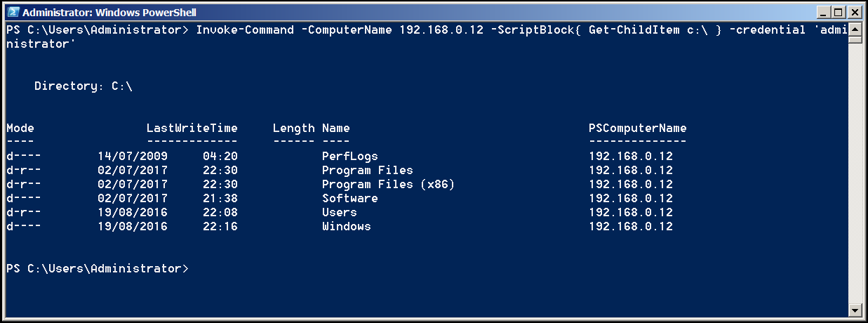Click the PSComputerName column header

pyautogui.click(x=637, y=128)
